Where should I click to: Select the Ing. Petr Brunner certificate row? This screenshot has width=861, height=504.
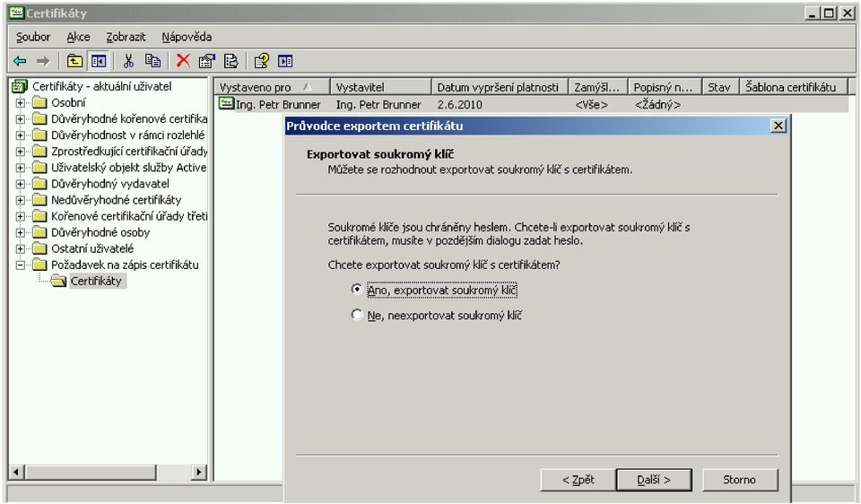531,104
